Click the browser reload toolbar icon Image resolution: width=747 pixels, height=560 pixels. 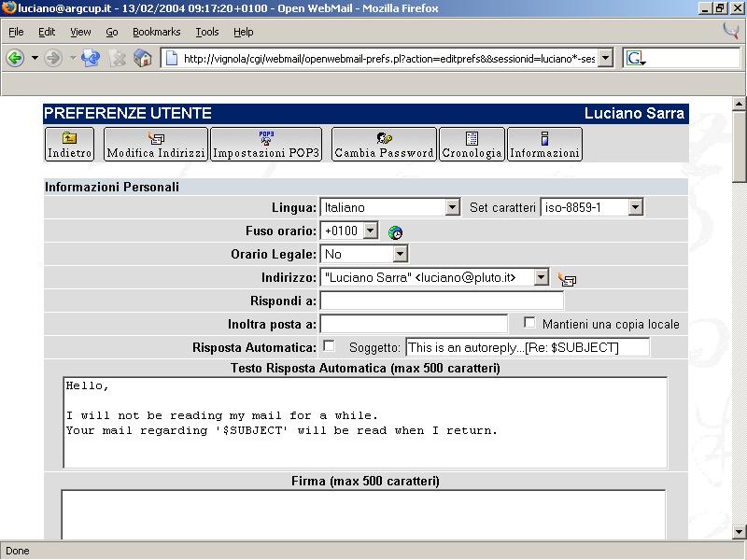[91, 59]
